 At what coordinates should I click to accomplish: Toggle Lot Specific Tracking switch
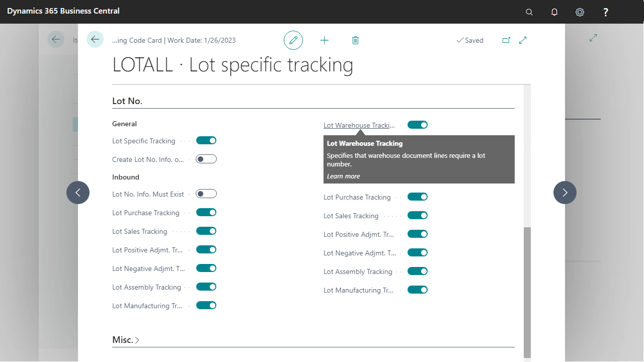(x=206, y=140)
